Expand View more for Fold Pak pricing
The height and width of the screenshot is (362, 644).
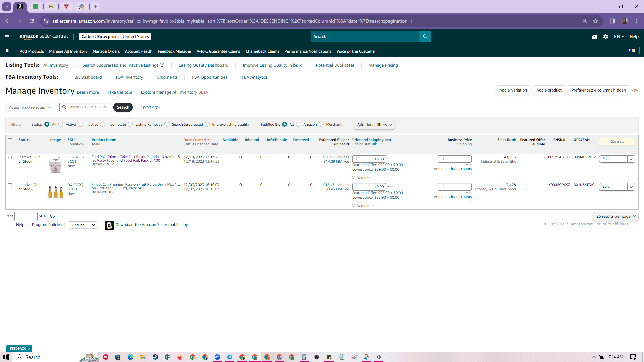tap(363, 178)
